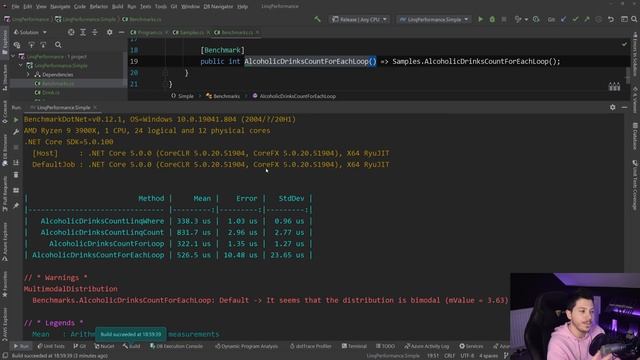The image size is (640, 360).
Task: Open the Services tool window
Action: click(471, 346)
